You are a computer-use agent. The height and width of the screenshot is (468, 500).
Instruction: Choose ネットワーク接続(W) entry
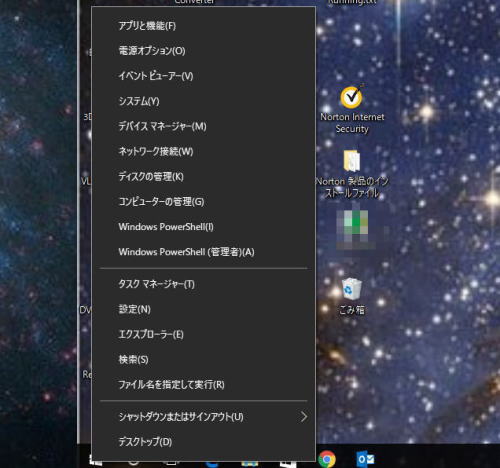[204, 151]
